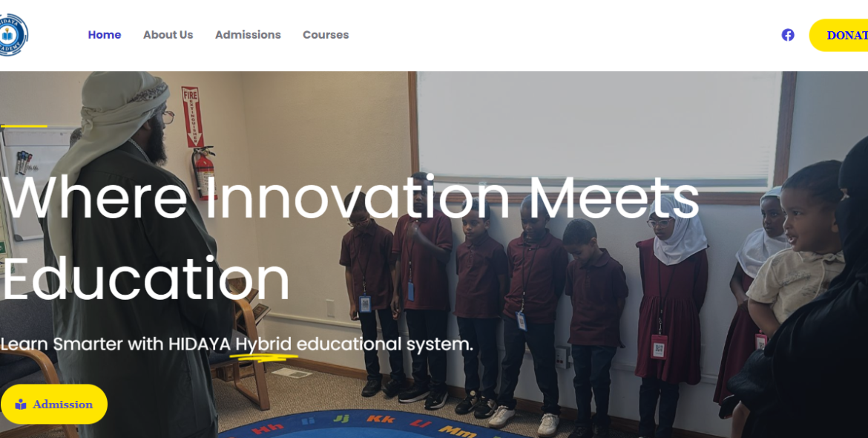Click the yellow Donate button
The height and width of the screenshot is (438, 868).
coord(838,36)
